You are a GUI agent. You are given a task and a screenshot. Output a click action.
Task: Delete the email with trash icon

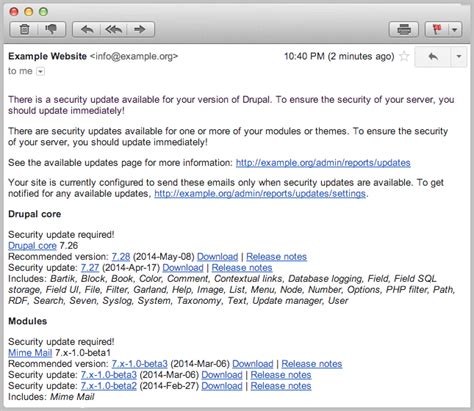point(24,30)
